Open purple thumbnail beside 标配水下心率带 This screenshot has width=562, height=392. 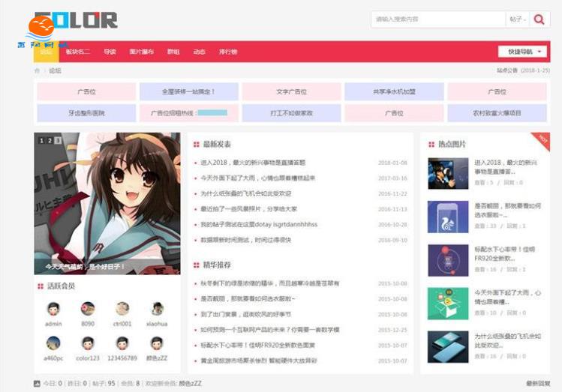(448, 260)
